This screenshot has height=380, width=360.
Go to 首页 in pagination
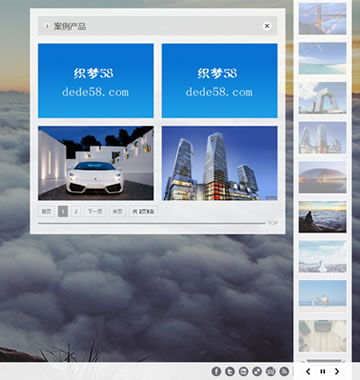[x=46, y=211]
